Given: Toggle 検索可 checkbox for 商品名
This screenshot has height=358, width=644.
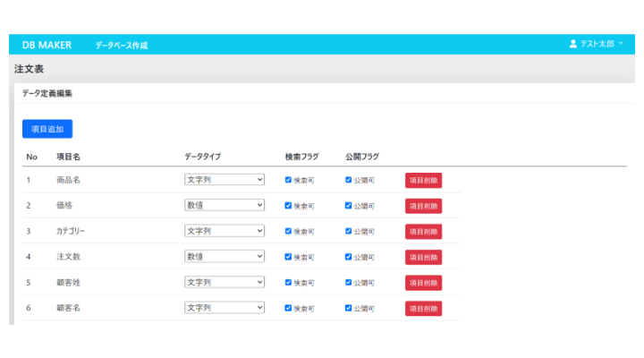Looking at the screenshot, I should (x=288, y=180).
